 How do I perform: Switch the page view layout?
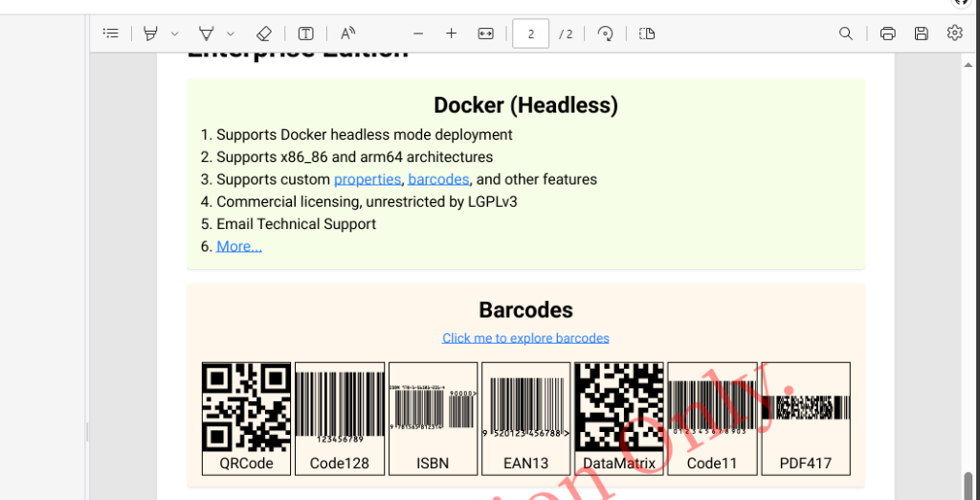tap(647, 34)
